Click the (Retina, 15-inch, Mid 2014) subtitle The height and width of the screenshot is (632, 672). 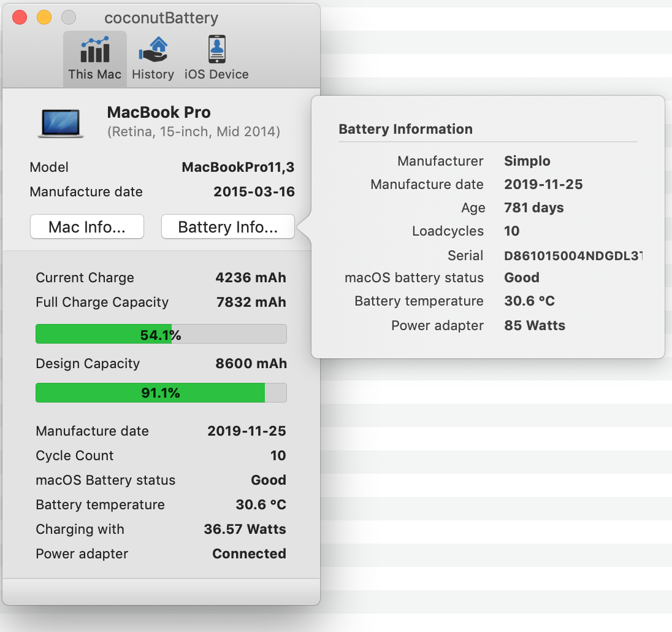(x=194, y=132)
